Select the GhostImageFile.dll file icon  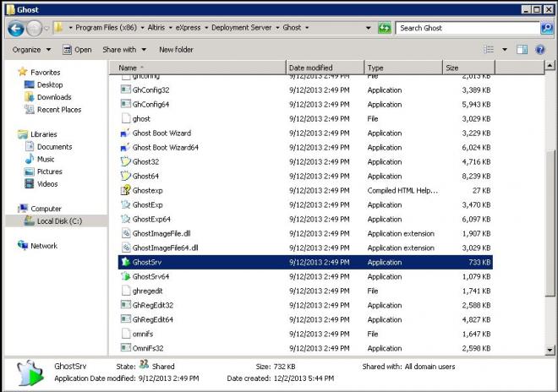[x=126, y=233]
